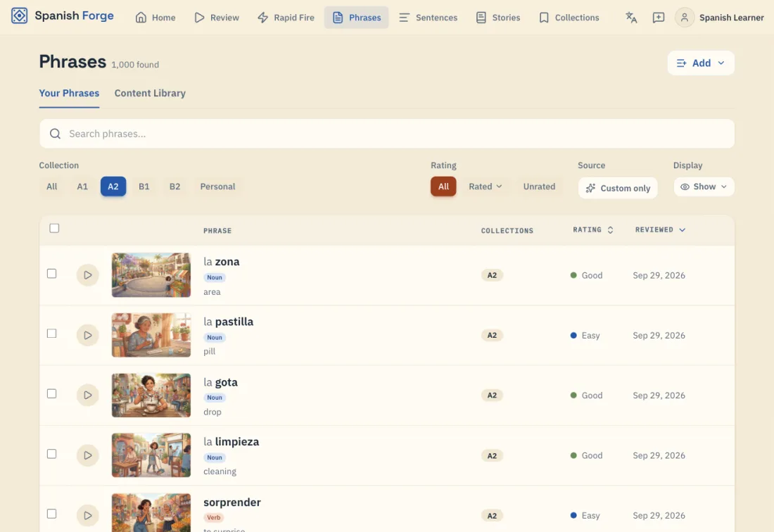Open the Review nav item
Screen dimensions: 774x532
tap(216, 18)
